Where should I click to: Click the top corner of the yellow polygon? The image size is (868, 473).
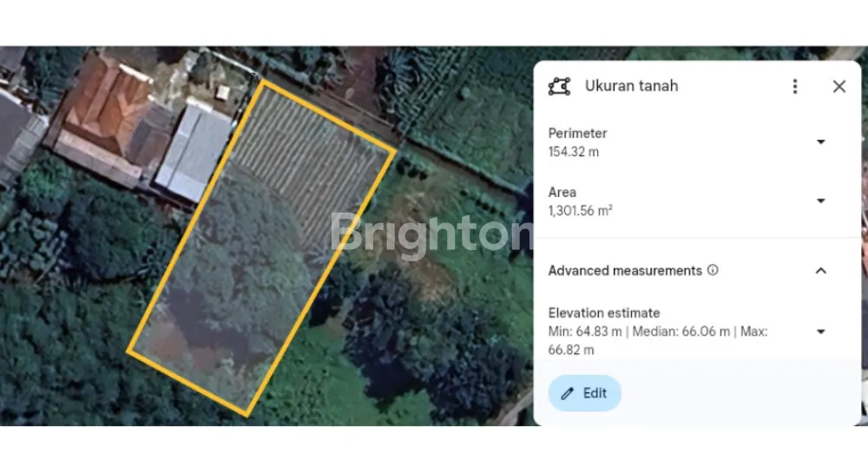click(261, 82)
